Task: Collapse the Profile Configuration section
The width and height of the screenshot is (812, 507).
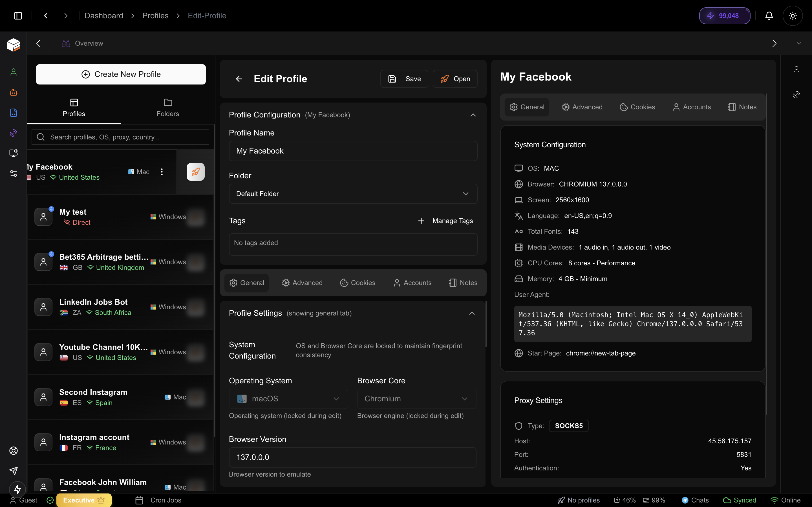Action: 473,115
